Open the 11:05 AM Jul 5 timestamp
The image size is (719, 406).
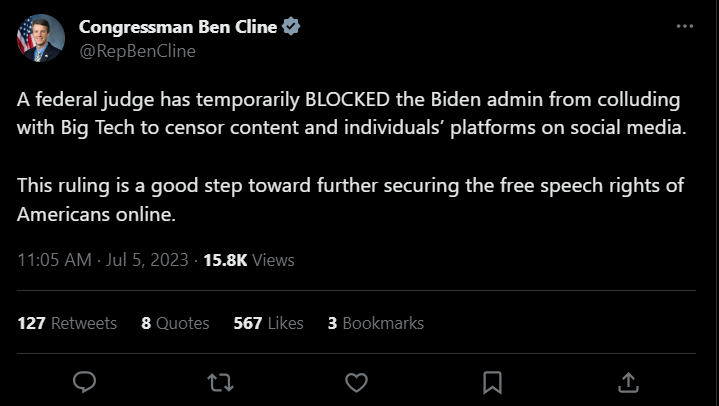coord(103,260)
